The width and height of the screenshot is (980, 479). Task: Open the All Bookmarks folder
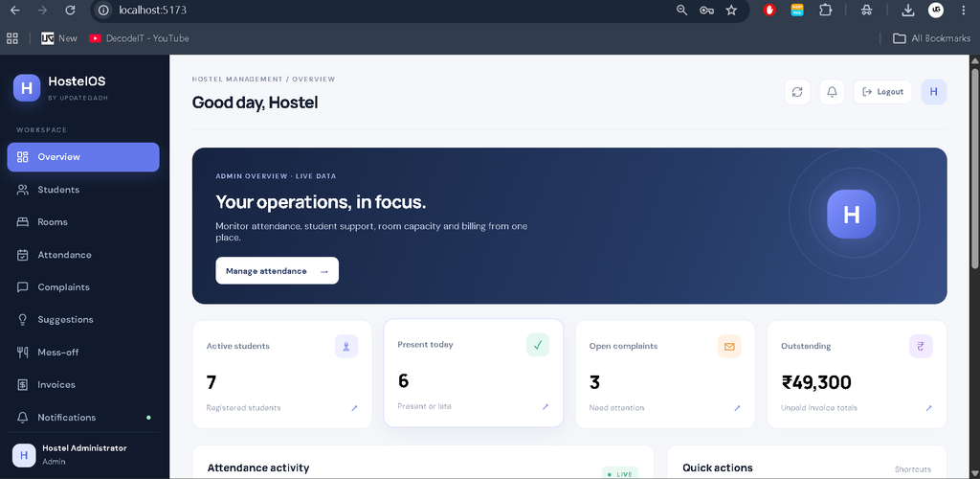[x=932, y=38]
